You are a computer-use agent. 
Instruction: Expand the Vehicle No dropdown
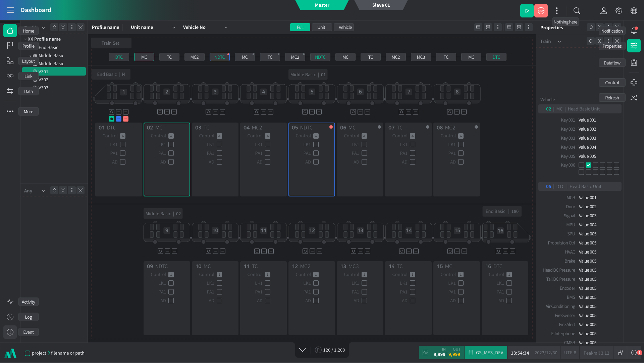pos(226,28)
